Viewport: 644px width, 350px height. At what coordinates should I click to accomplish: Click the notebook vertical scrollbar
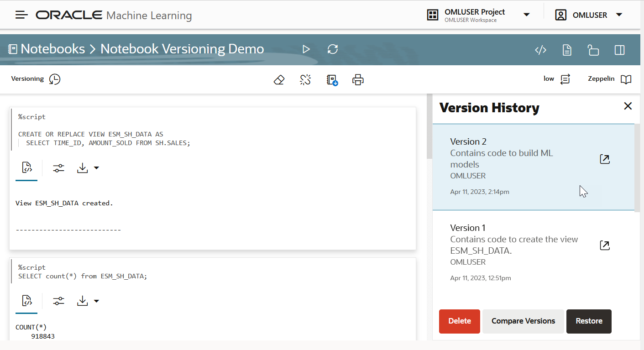(429, 126)
